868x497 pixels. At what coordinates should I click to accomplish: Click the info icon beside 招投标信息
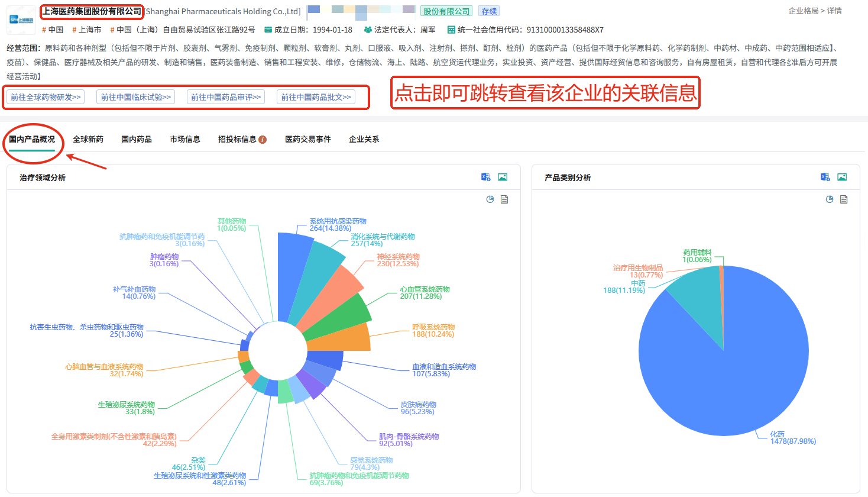[x=263, y=140]
